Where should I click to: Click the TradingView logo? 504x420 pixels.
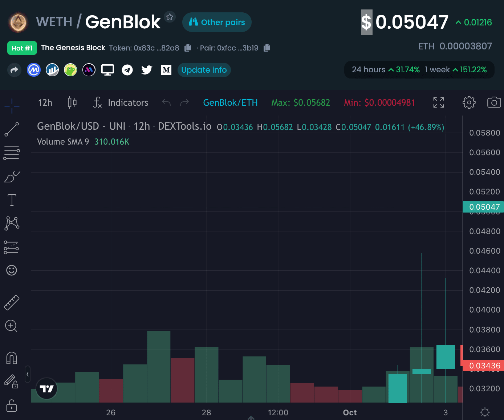pos(46,389)
